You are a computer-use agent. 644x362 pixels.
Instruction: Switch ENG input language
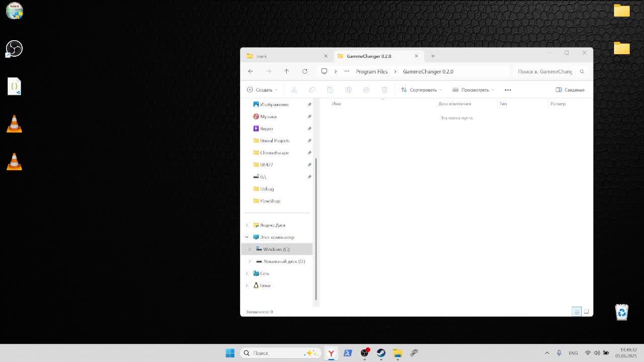tap(573, 353)
